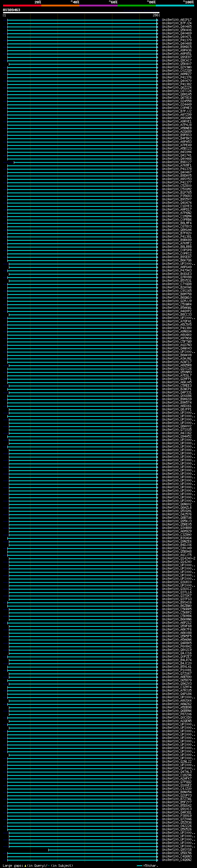This screenshot has height=868, width=197.
Task: Click label UniRef100_A9TZ99
Action: point(176,115)
